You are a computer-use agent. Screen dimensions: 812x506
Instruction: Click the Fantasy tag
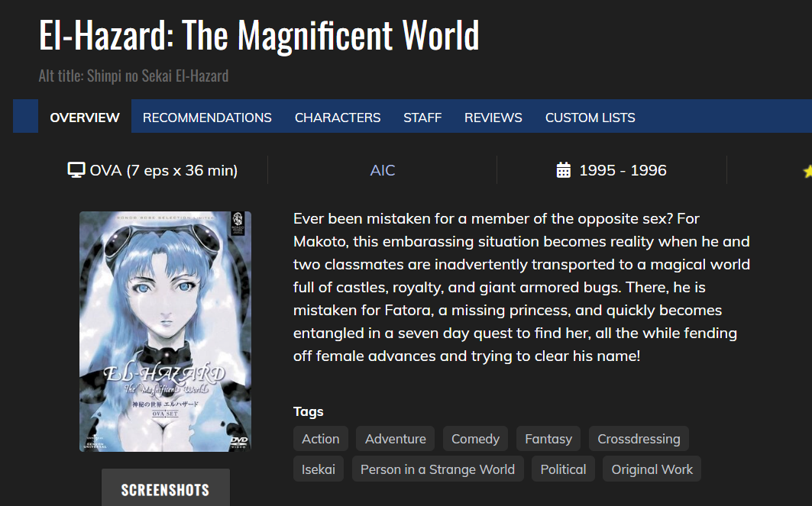click(x=548, y=439)
